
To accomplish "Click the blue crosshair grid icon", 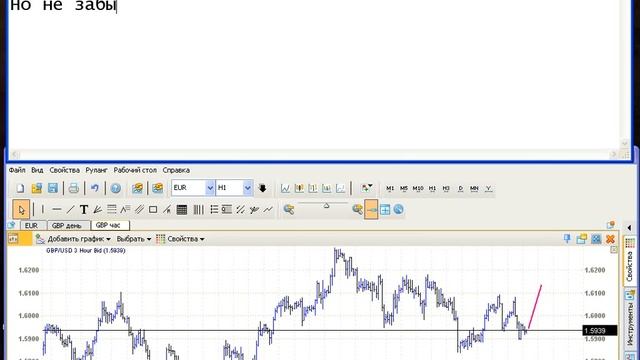I will point(385,210).
